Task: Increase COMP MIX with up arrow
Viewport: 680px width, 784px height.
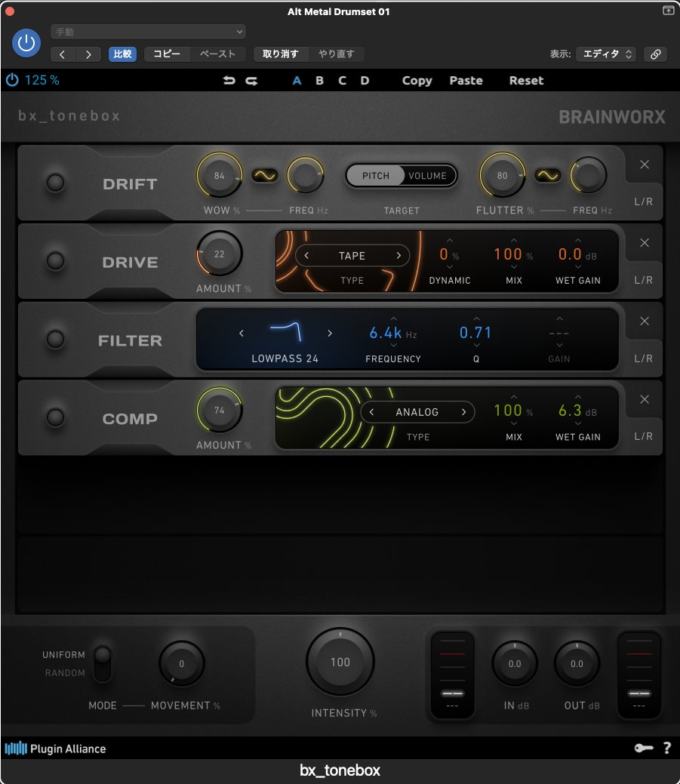Action: click(x=513, y=397)
